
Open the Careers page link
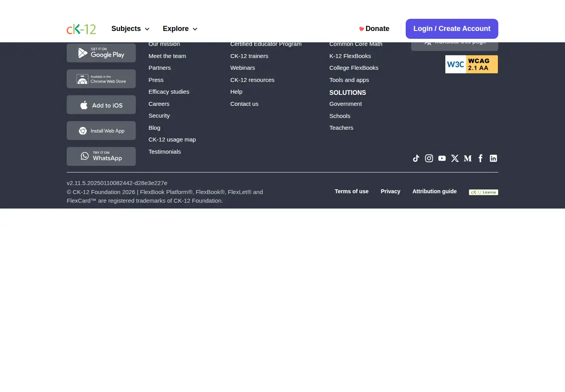coord(159,104)
